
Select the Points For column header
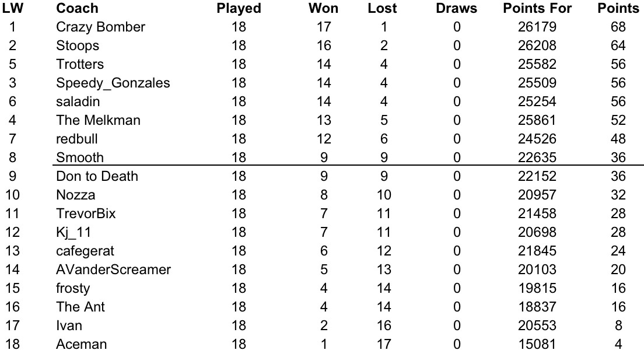coord(537,8)
